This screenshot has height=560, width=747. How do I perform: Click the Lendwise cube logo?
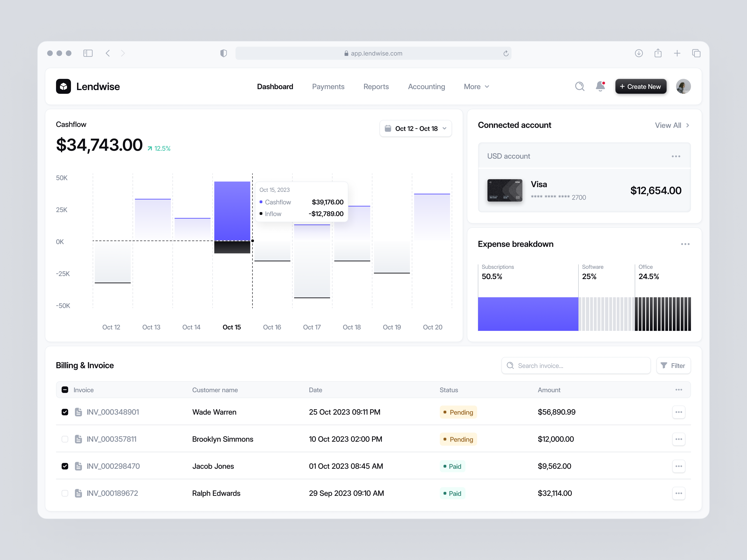pyautogui.click(x=63, y=86)
